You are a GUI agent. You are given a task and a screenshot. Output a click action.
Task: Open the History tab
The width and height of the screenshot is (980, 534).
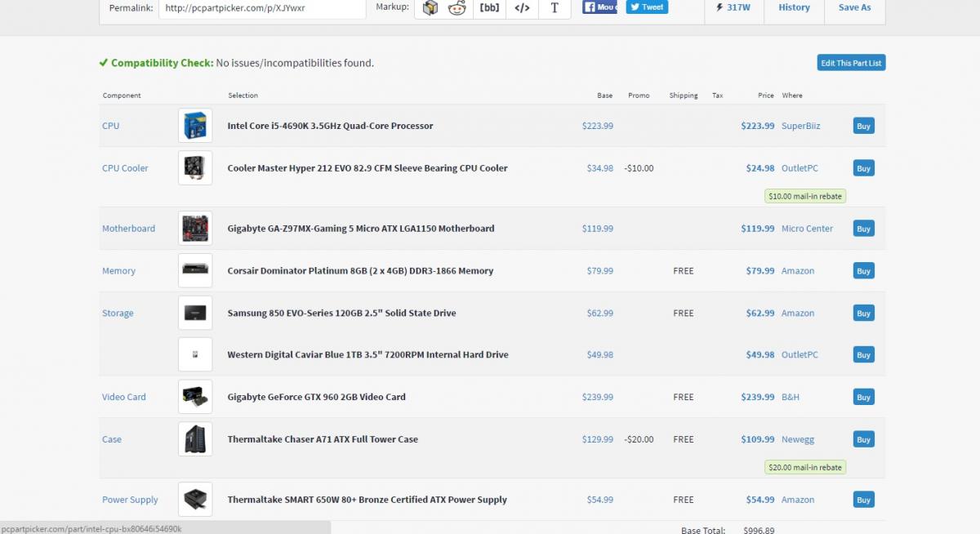(794, 7)
